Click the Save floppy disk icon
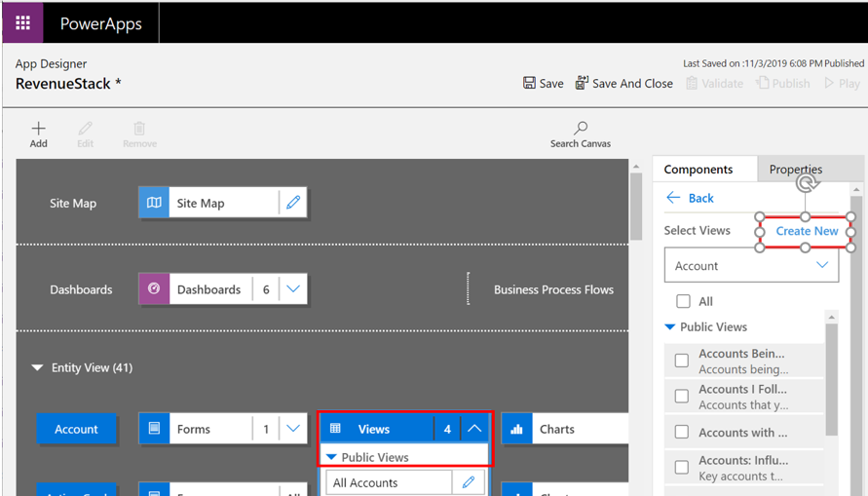Viewport: 868px width, 496px height. (529, 83)
